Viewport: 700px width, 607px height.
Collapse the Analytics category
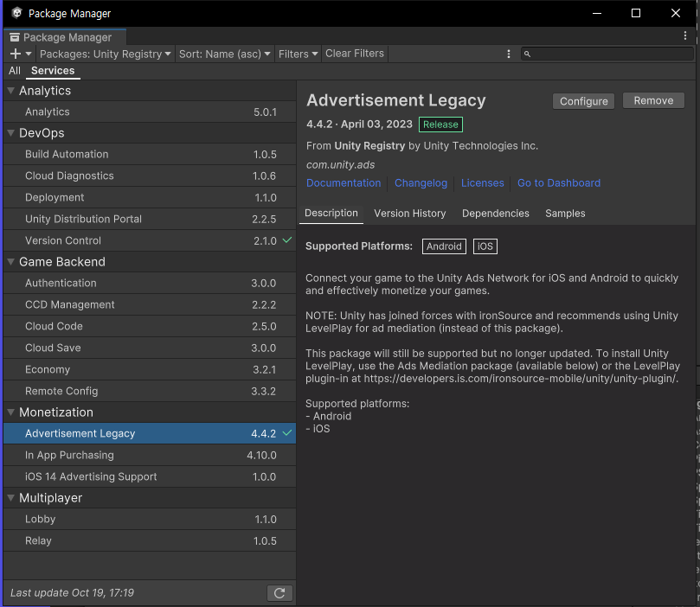[x=11, y=91]
